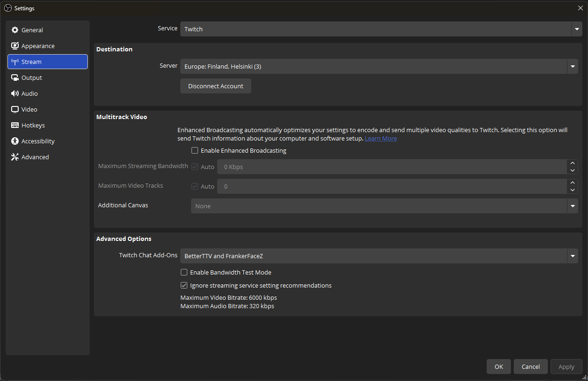Click the Audio speaker icon
This screenshot has width=588, height=381.
click(x=14, y=93)
